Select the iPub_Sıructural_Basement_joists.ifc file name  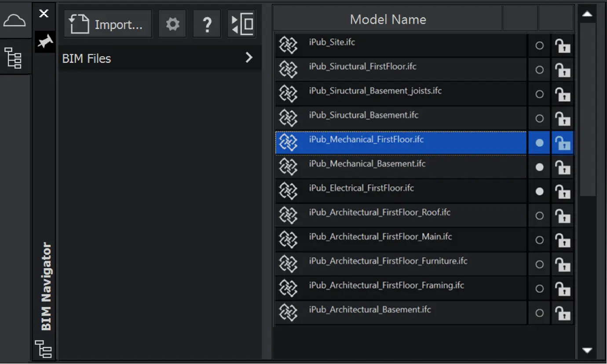click(x=375, y=91)
